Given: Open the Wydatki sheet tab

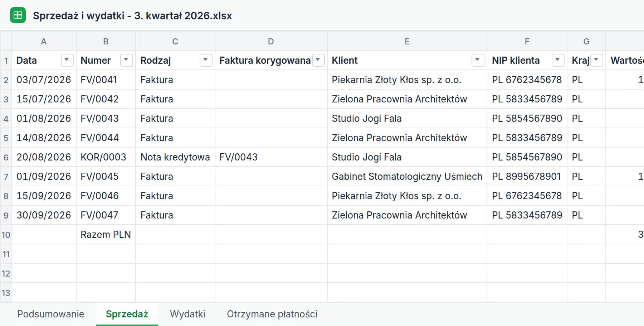Looking at the screenshot, I should click(187, 314).
